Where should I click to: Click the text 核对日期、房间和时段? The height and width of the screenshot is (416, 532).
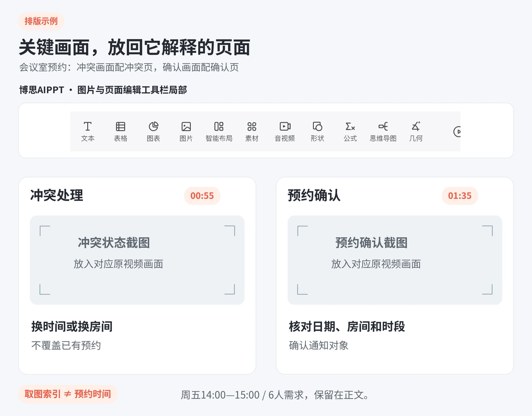(x=347, y=327)
